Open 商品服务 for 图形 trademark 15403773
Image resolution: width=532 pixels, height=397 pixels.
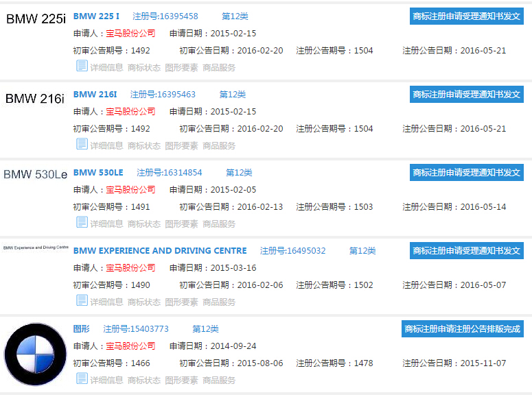tap(219, 380)
